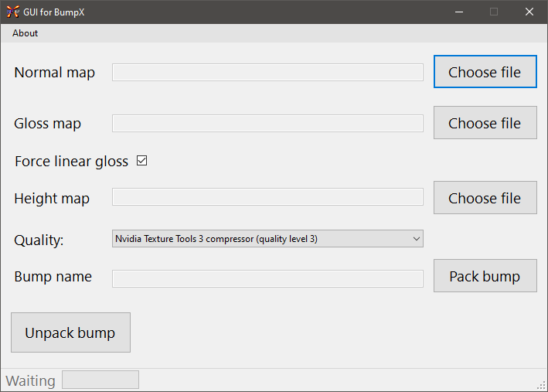This screenshot has height=392, width=548.
Task: Close the GUI for BumpX window
Action: 529,12
